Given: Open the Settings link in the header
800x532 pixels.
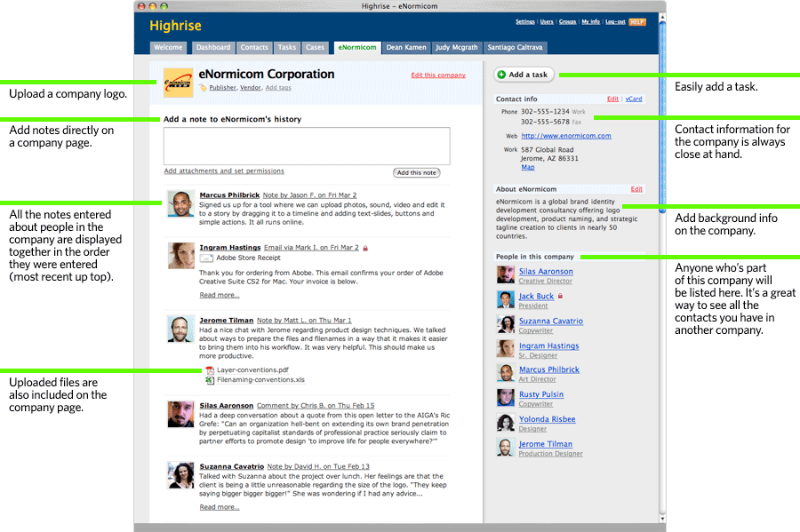Looking at the screenshot, I should 525,22.
